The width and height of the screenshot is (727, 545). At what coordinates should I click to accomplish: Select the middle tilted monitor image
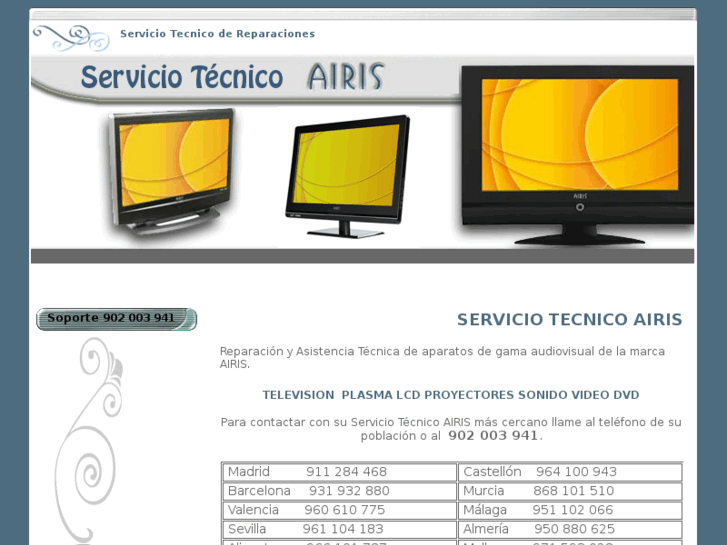348,176
